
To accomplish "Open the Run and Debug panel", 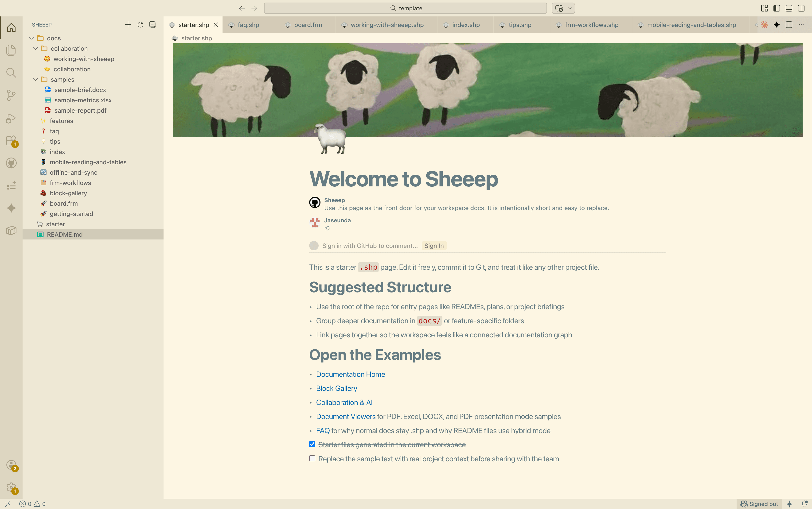I will coord(11,118).
